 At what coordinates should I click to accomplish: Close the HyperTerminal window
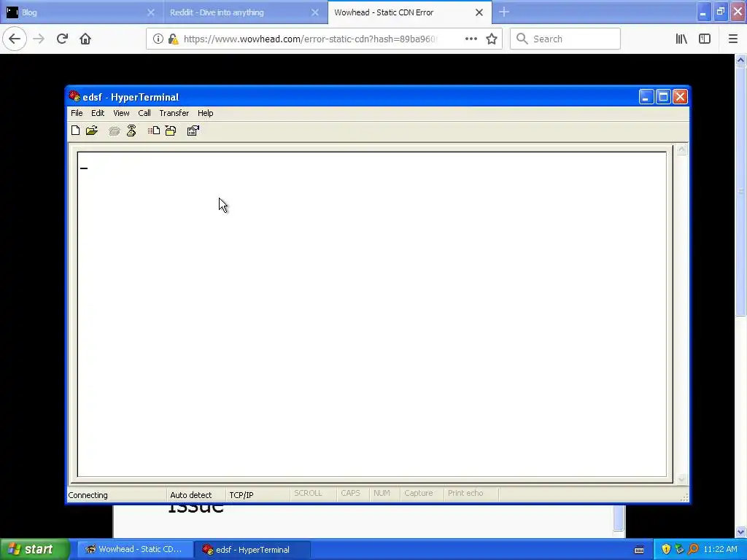(x=681, y=97)
